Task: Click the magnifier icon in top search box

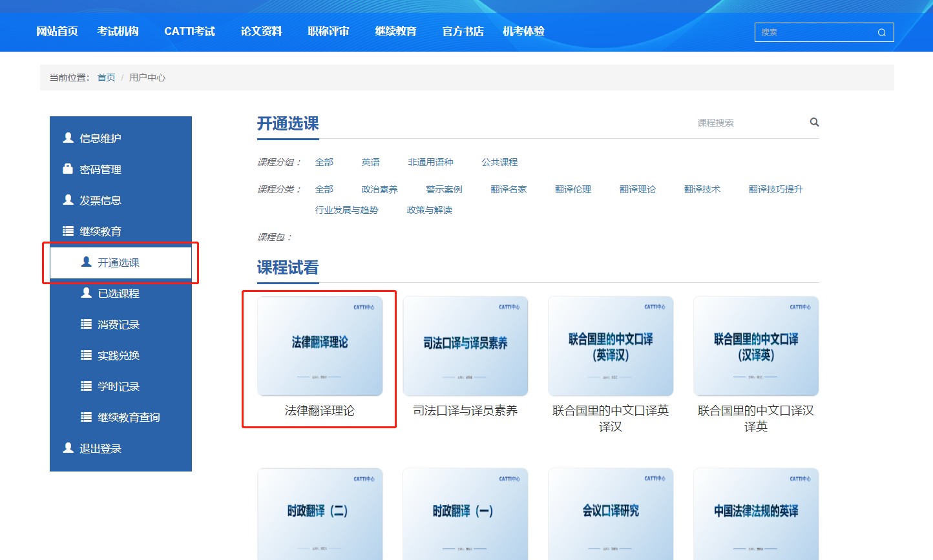Action: click(881, 32)
